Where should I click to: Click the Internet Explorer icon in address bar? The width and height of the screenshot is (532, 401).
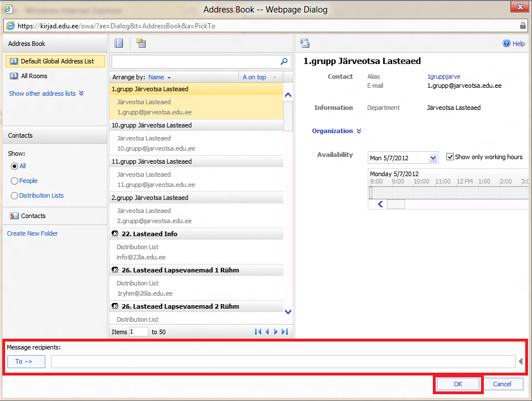(x=11, y=26)
